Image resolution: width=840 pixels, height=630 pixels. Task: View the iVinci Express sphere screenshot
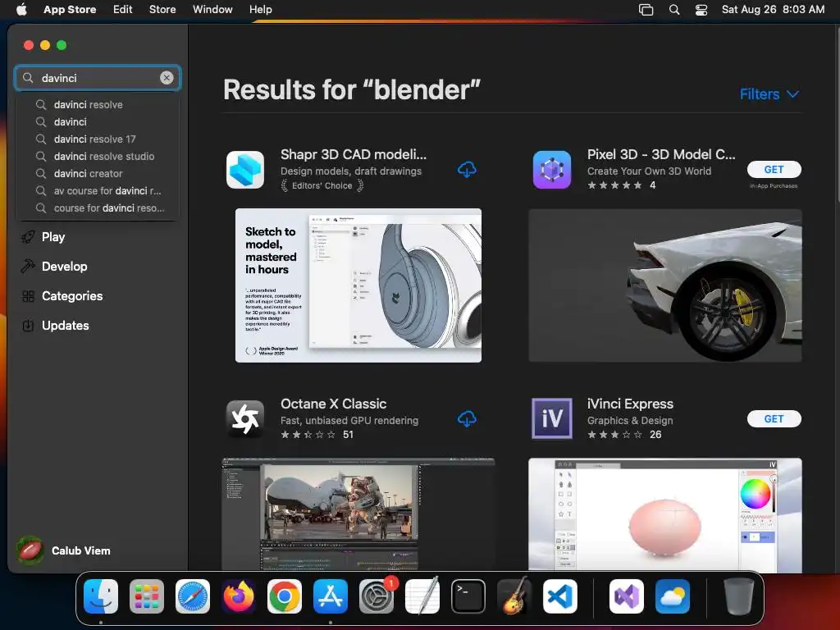click(664, 514)
